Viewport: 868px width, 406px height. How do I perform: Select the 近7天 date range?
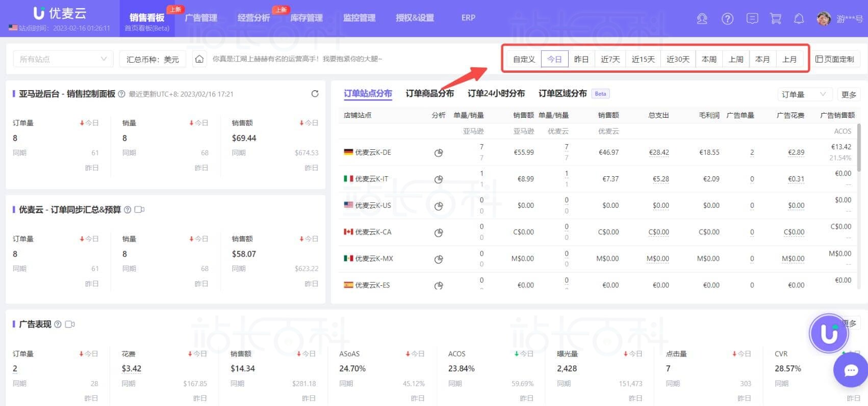pos(610,59)
